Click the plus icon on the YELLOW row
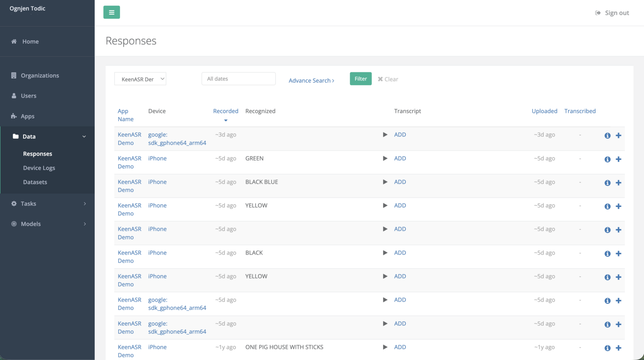 coord(619,206)
